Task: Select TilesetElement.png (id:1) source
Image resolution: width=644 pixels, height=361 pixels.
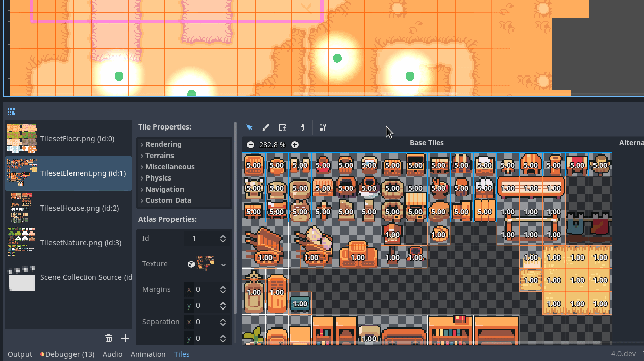Action: 68,173
